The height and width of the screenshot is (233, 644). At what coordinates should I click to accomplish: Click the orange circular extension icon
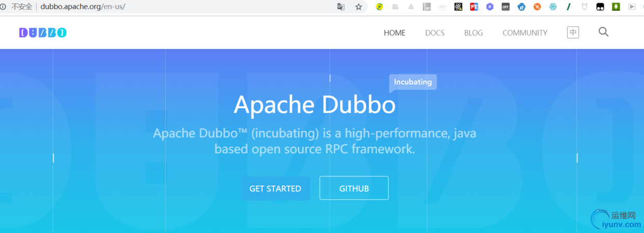pos(537,7)
